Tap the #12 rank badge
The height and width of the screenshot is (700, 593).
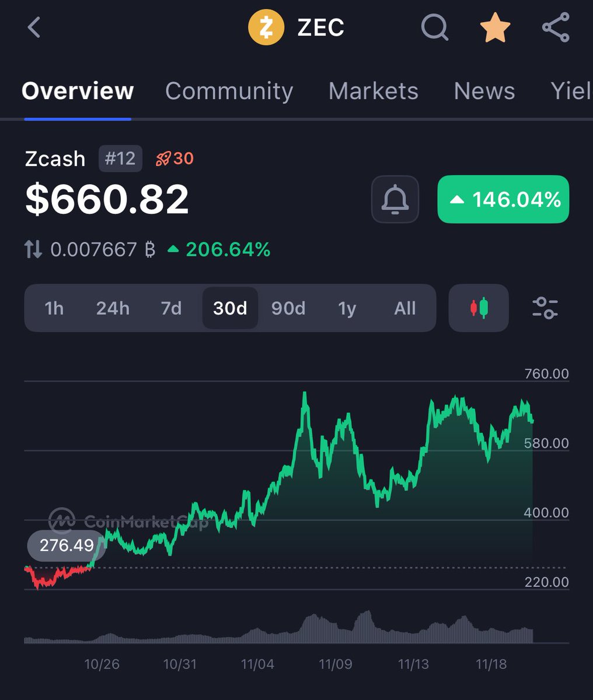(x=120, y=159)
